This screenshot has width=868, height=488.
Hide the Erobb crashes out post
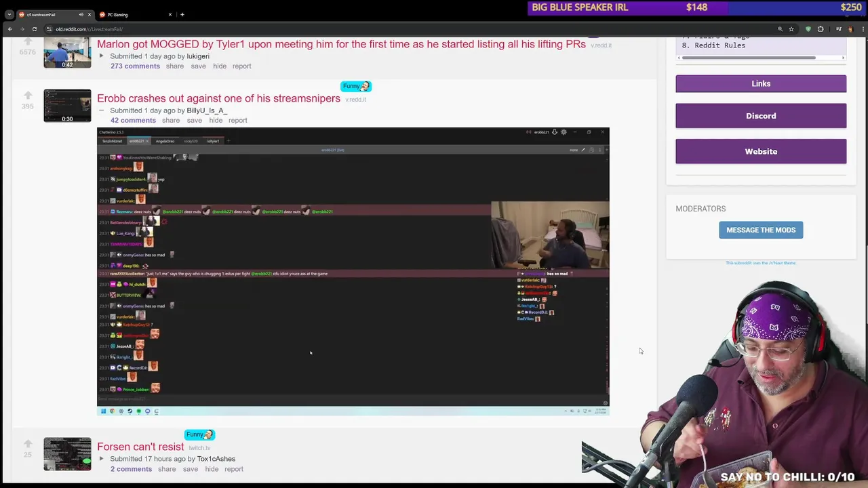[x=216, y=120]
